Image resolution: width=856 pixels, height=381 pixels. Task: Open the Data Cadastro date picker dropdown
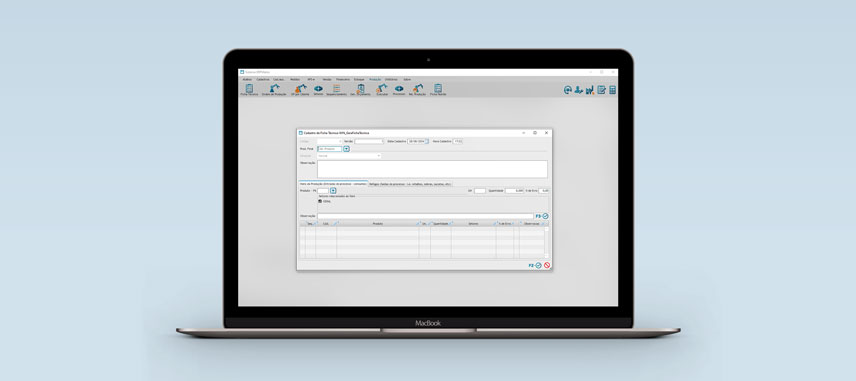(x=427, y=141)
